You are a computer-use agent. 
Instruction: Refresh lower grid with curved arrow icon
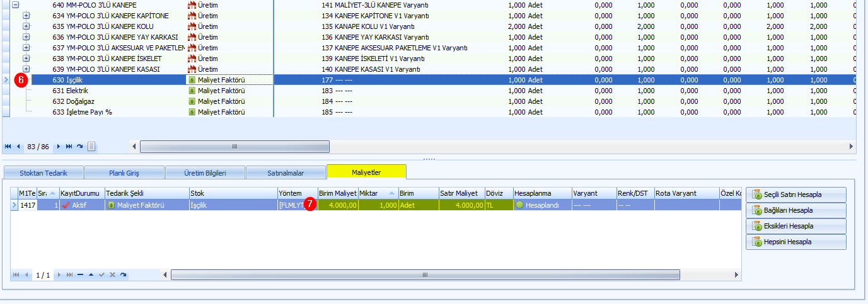point(124,275)
